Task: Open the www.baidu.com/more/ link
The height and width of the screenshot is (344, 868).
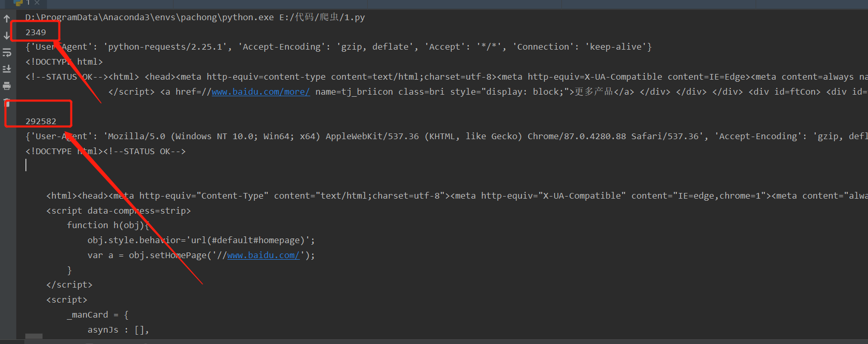Action: (x=261, y=92)
